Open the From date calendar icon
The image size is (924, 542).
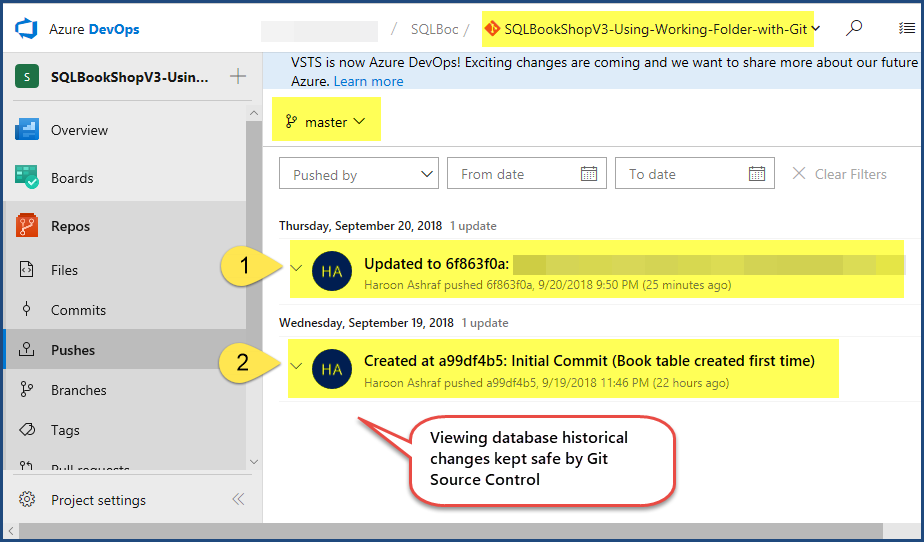tap(589, 173)
